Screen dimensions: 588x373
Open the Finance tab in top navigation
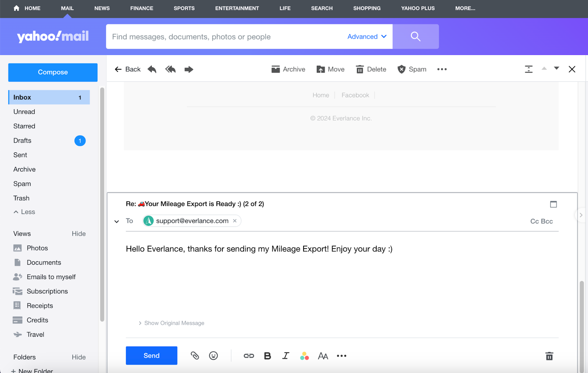[x=141, y=8]
